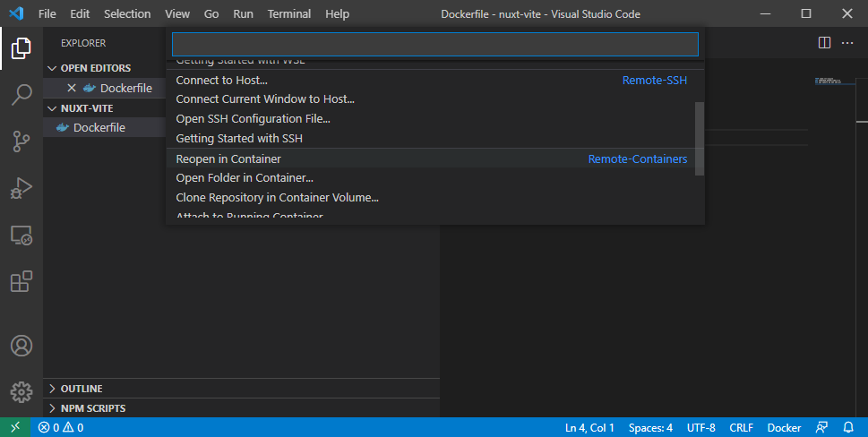The width and height of the screenshot is (868, 437).
Task: Select Connect to Host command
Action: (431, 81)
